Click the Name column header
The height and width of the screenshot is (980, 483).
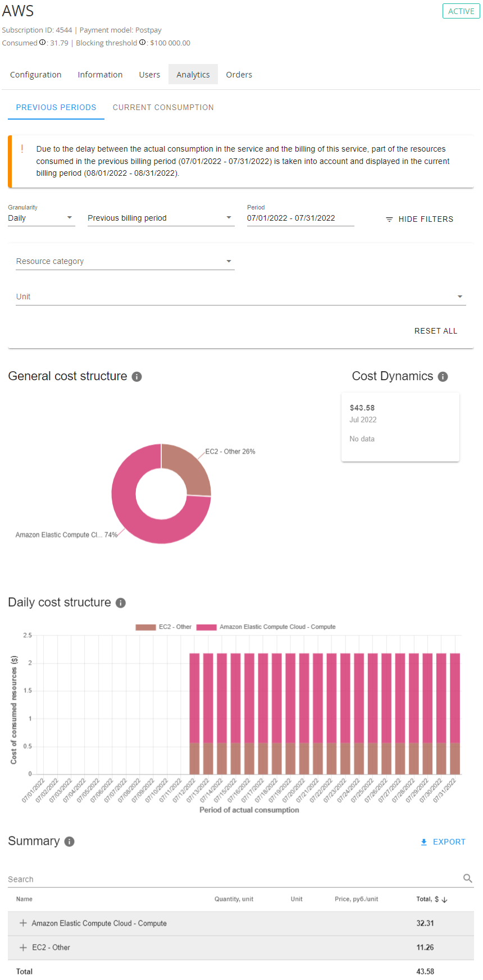tap(24, 900)
